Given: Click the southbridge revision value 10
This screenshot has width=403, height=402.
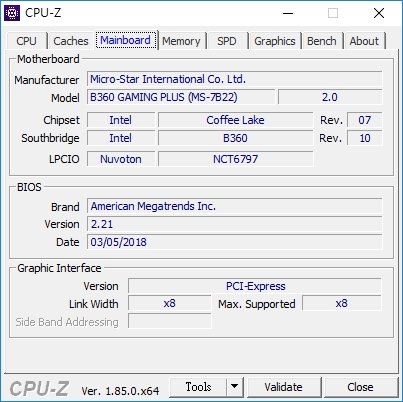Looking at the screenshot, I should pos(365,138).
